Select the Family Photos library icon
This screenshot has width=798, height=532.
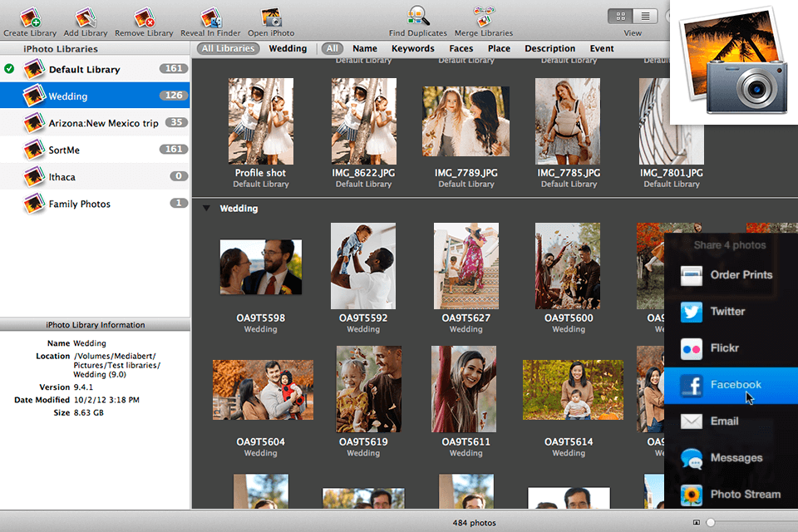tap(33, 204)
